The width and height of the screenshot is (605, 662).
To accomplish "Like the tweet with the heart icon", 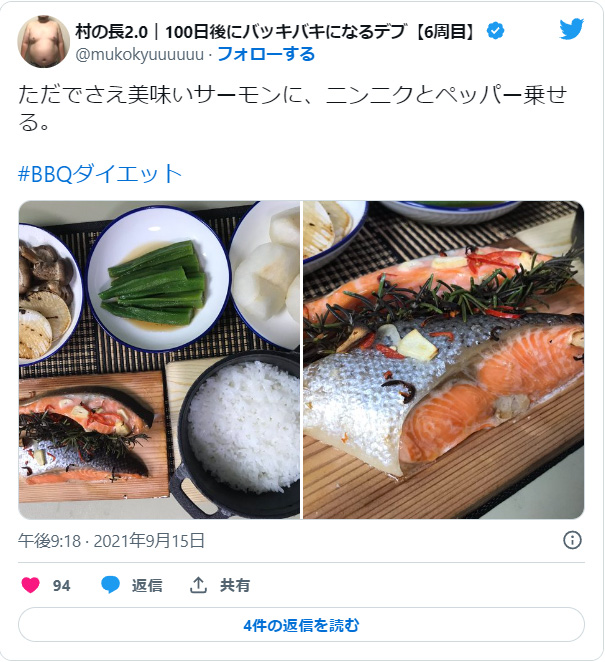I will pyautogui.click(x=30, y=585).
